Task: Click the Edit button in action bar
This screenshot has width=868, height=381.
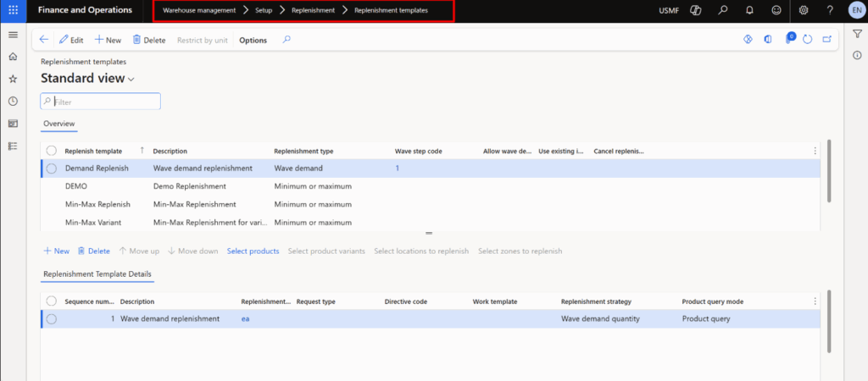Action: coord(71,40)
